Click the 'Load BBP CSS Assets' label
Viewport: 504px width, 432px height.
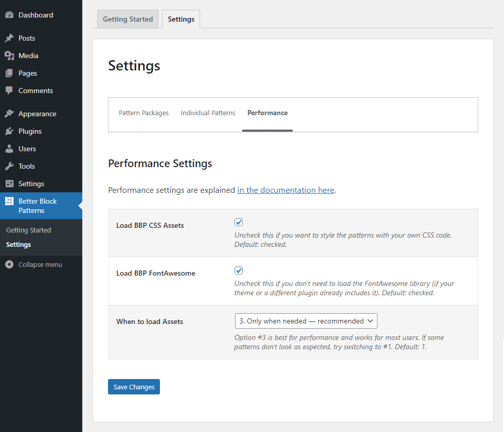(x=150, y=225)
